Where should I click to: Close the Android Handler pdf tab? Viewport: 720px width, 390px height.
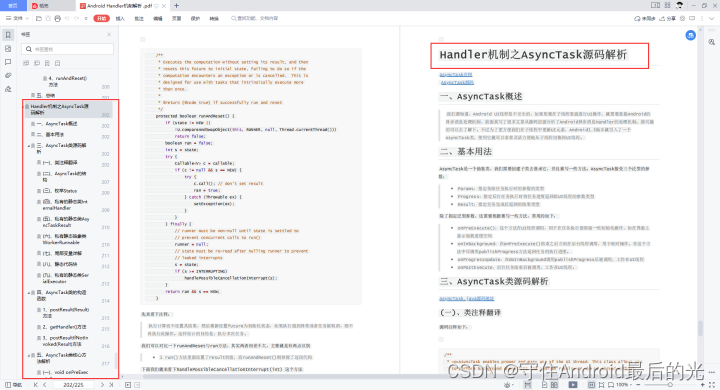point(164,6)
